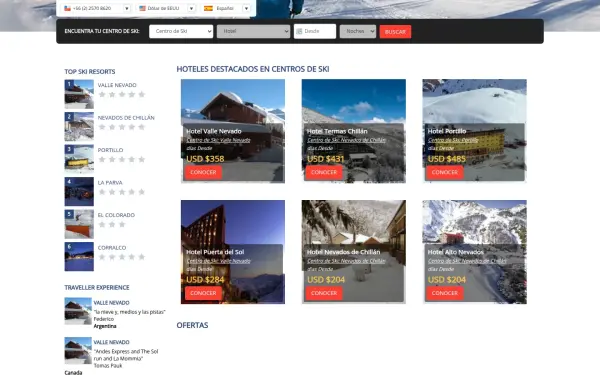
Task: Click CORRALCO resort name link
Action: [112, 248]
